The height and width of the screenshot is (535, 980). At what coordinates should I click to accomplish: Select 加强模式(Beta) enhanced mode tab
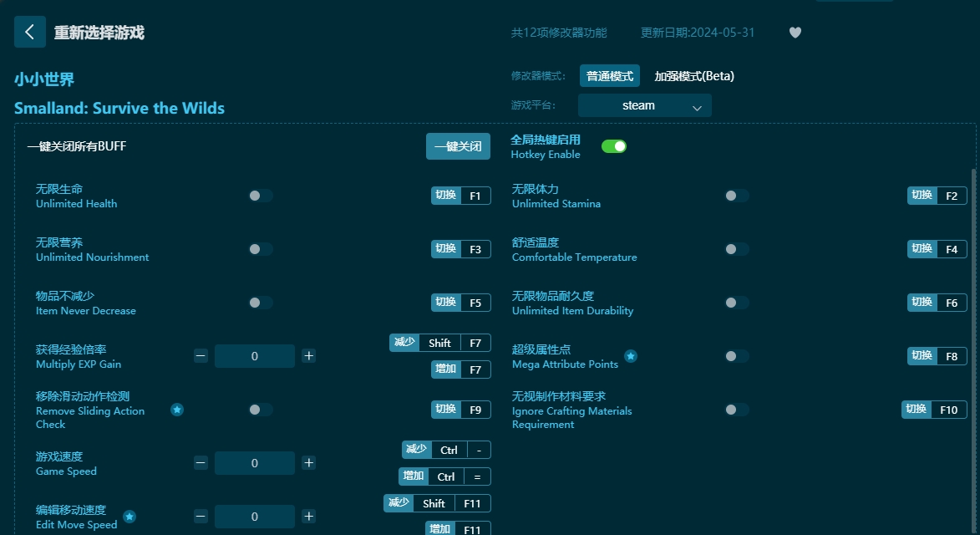[x=693, y=76]
